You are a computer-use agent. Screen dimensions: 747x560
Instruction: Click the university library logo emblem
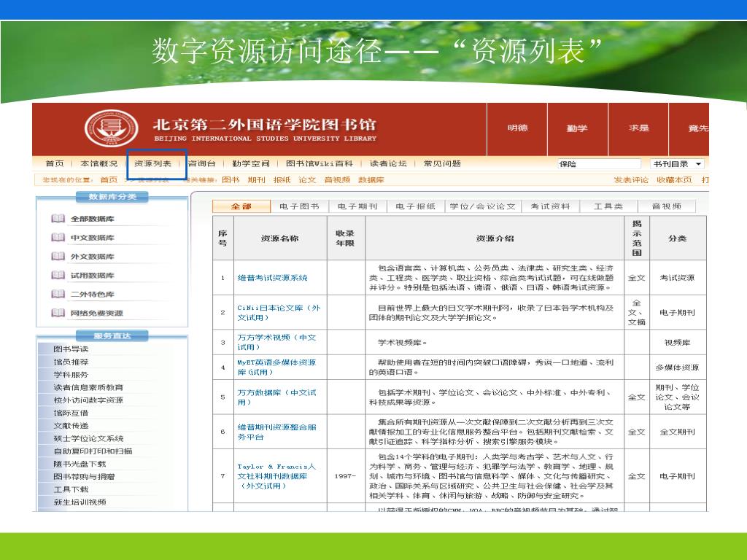(111, 128)
